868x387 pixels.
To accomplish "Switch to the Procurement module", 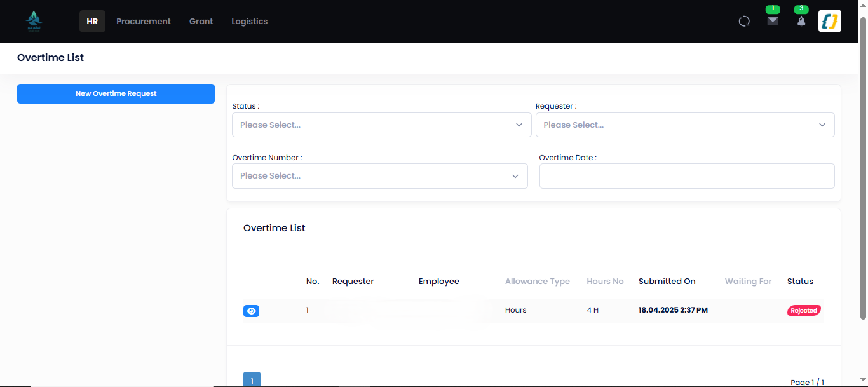I will 144,21.
